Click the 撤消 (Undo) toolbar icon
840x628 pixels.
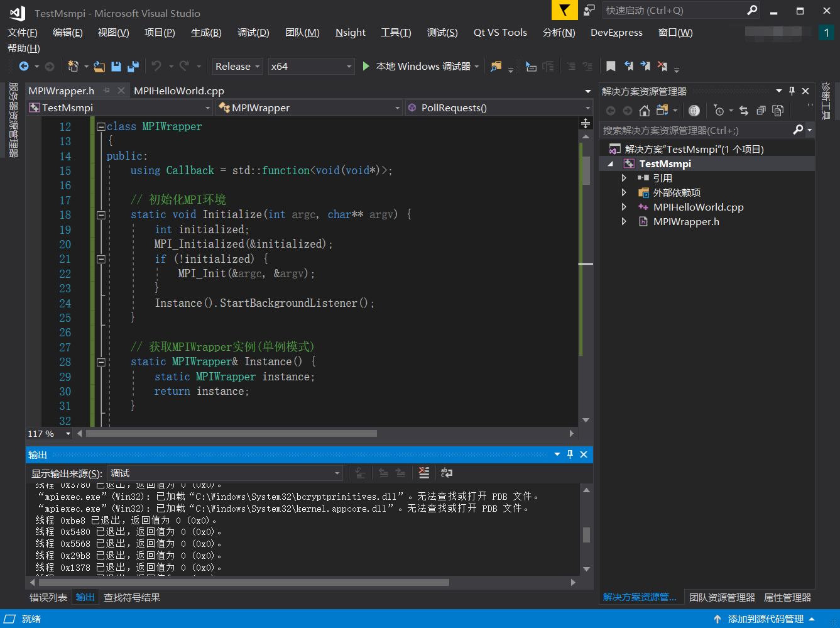(x=158, y=66)
